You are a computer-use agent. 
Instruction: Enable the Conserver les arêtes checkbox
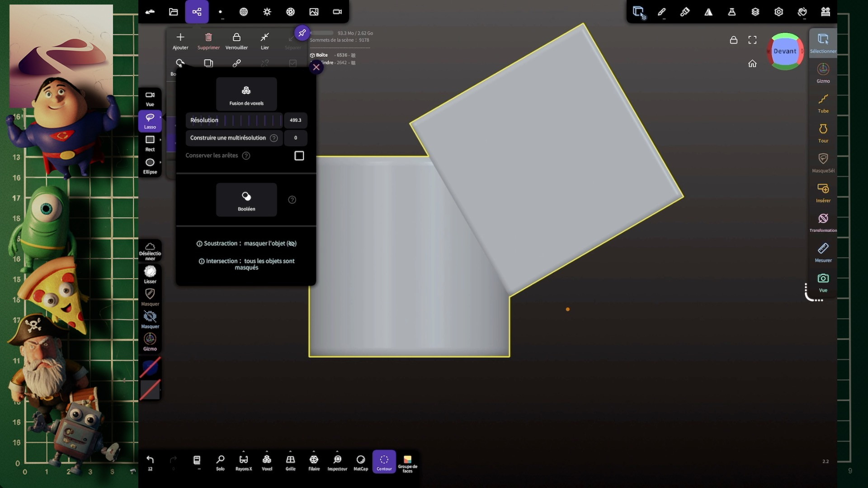[299, 156]
